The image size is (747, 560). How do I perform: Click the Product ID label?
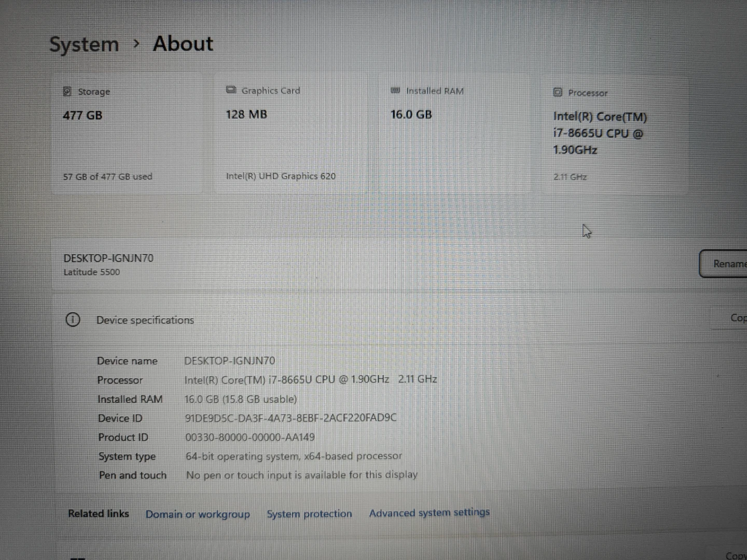123,438
